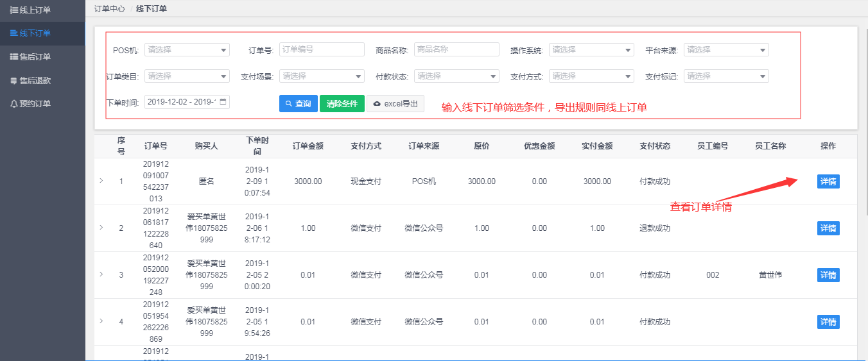Open the 支付场景 dropdown

point(322,76)
